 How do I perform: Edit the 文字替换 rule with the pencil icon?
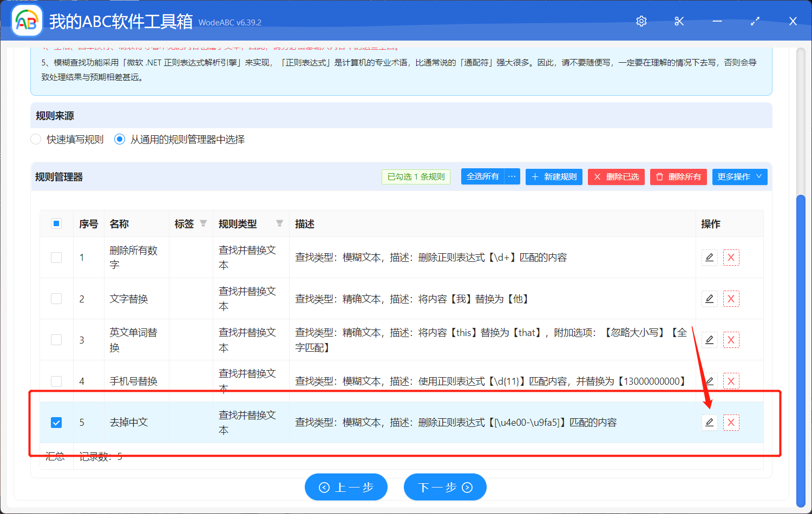click(x=709, y=298)
